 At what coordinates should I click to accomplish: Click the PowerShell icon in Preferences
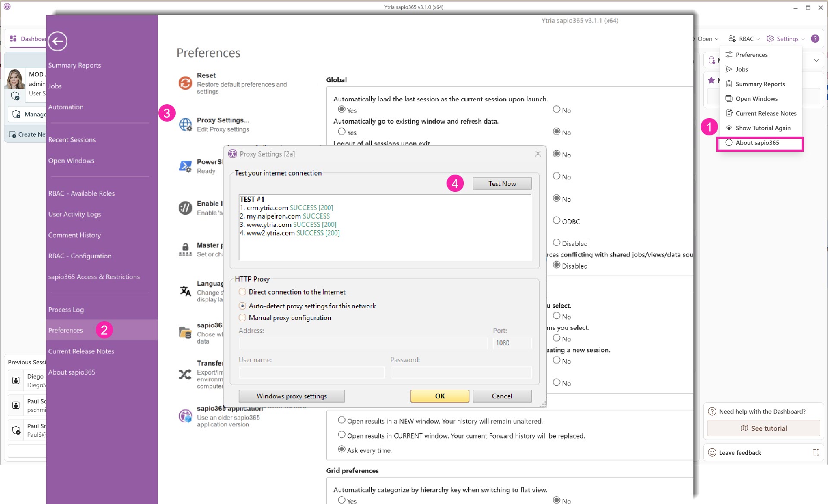click(x=185, y=166)
